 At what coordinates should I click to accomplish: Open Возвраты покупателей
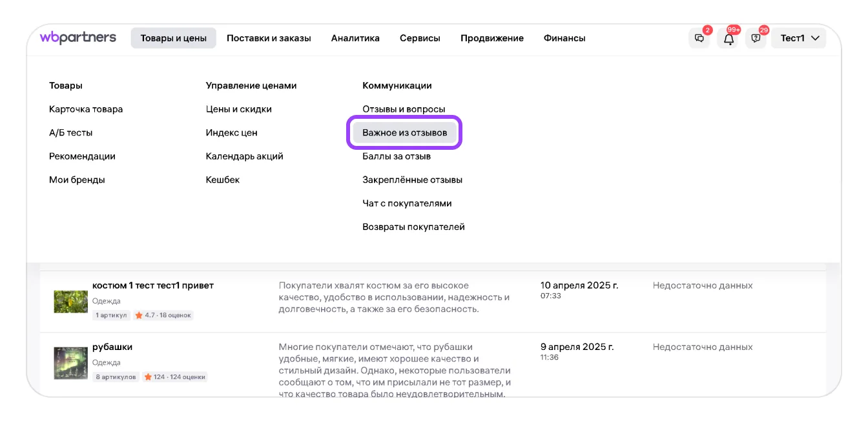click(413, 227)
